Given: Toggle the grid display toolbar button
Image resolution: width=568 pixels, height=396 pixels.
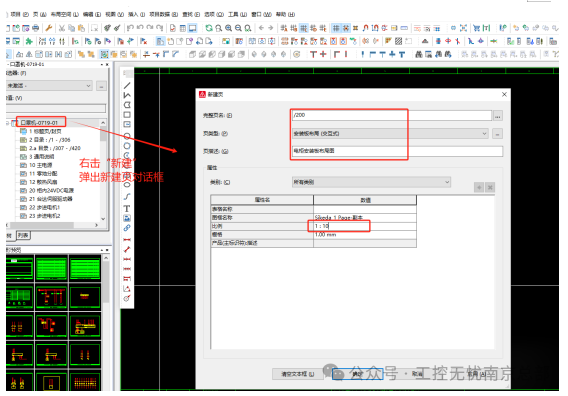Looking at the screenshot, I should [336, 28].
